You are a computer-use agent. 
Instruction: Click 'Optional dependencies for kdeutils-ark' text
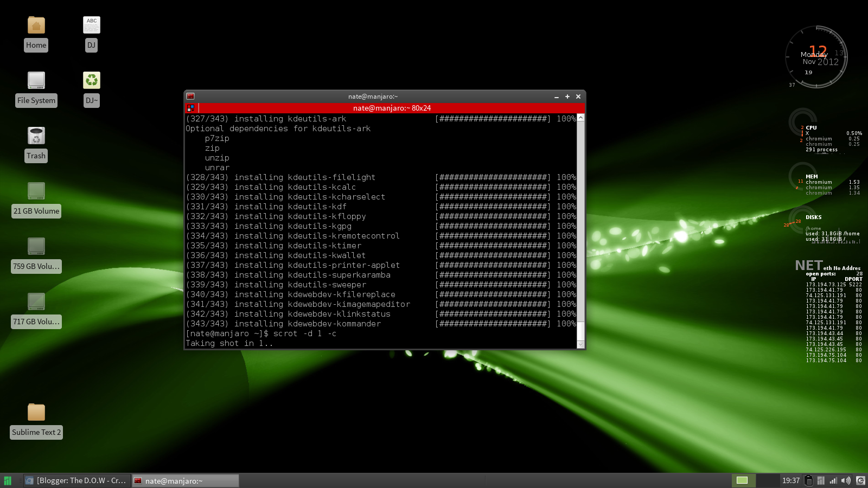(278, 129)
